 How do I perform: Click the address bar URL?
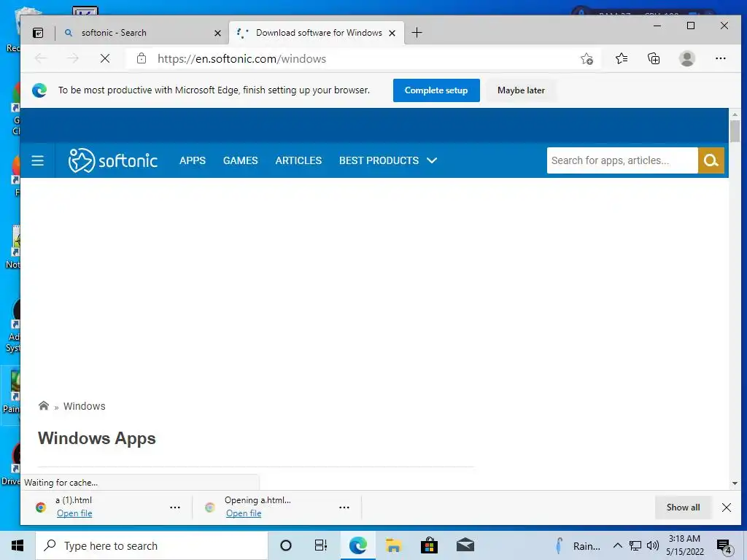pos(241,58)
